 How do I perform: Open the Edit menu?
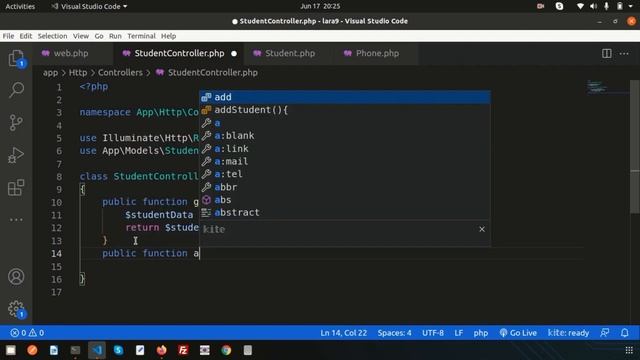point(26,36)
